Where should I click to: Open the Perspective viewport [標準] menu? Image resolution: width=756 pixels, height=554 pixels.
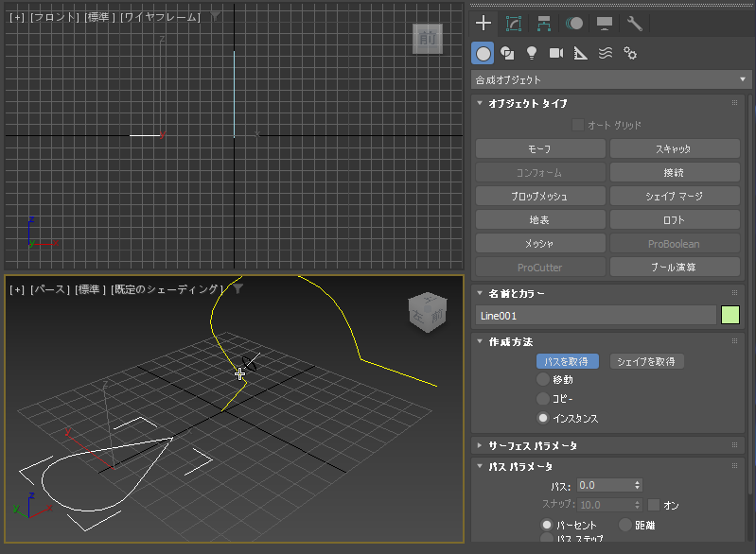click(90, 289)
